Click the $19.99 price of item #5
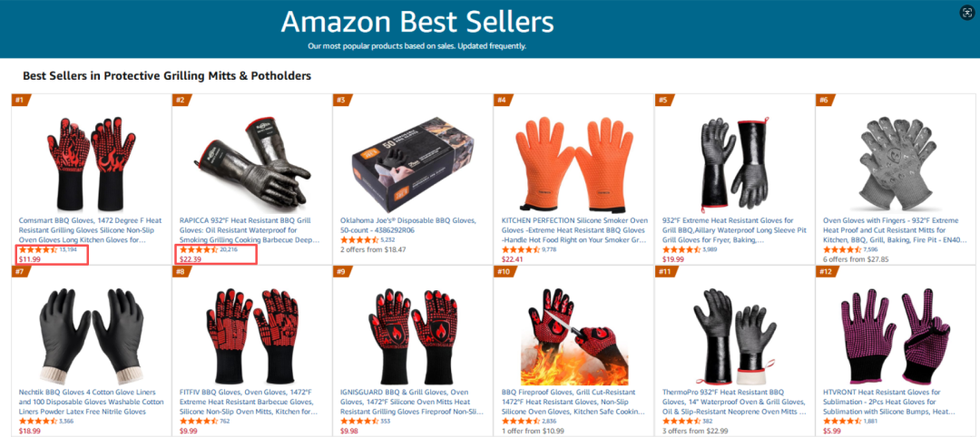The width and height of the screenshot is (980, 437). click(x=672, y=259)
